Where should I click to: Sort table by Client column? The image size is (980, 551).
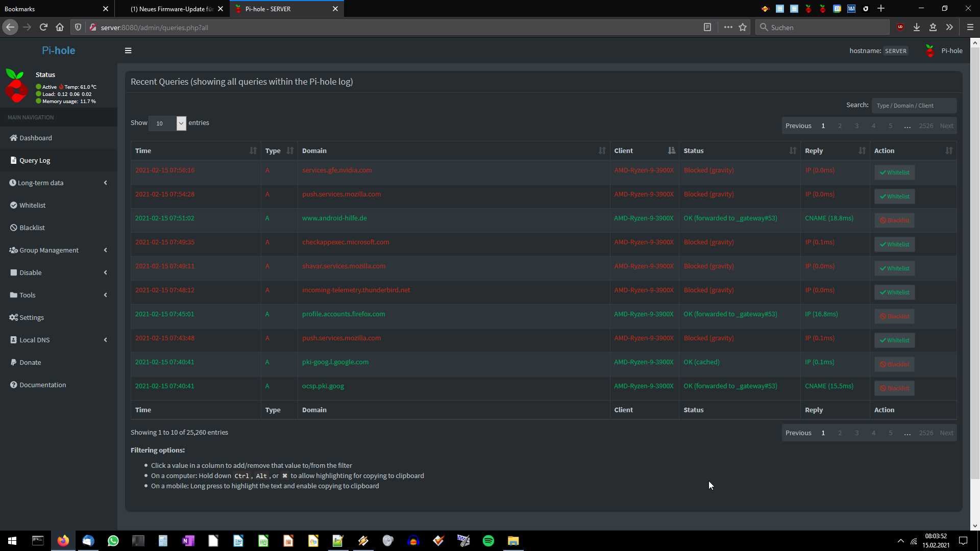coord(644,151)
